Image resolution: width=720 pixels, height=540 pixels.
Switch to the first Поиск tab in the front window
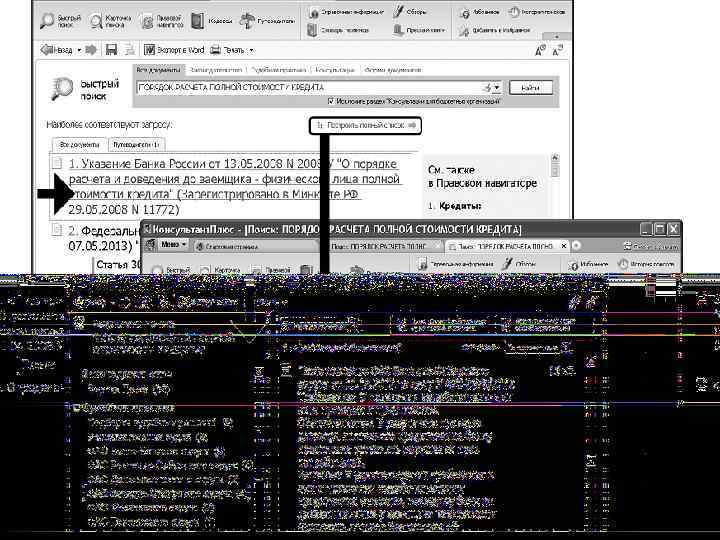(379, 247)
